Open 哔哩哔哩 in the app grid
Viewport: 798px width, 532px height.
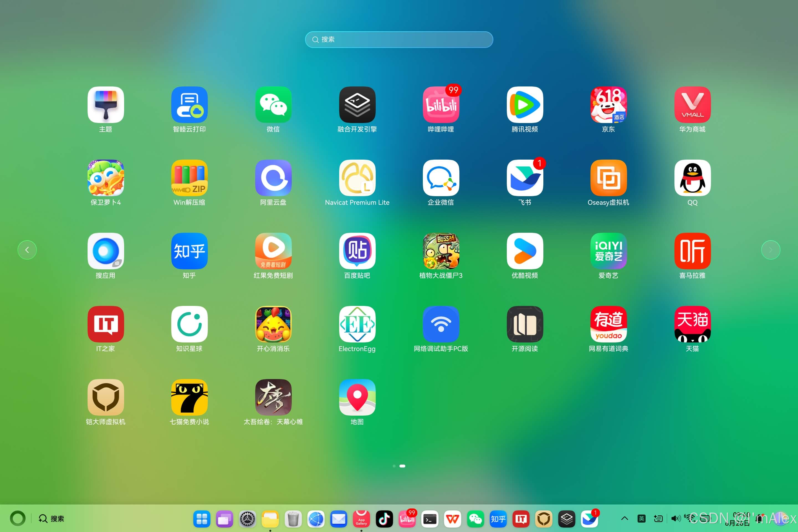441,104
